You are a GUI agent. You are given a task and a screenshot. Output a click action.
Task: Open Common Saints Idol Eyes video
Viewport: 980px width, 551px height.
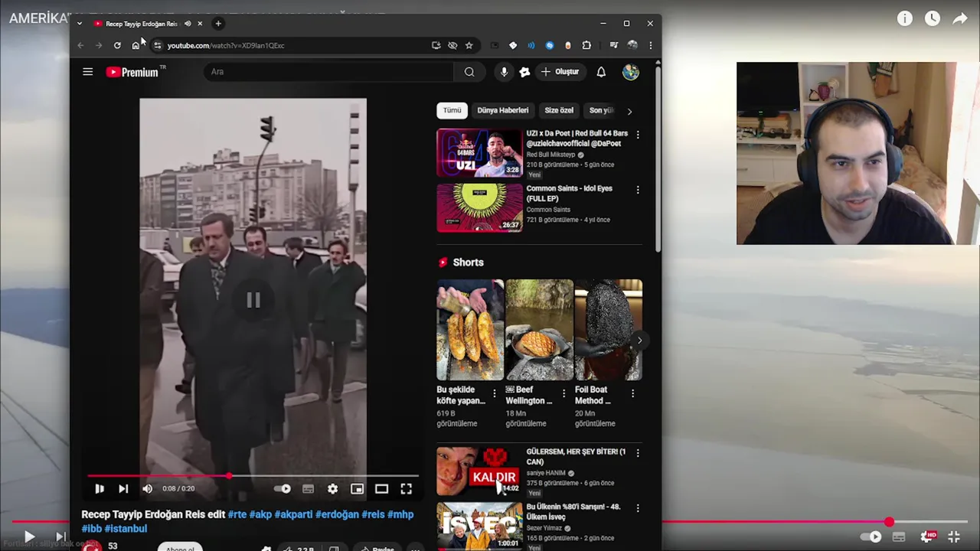coord(479,207)
